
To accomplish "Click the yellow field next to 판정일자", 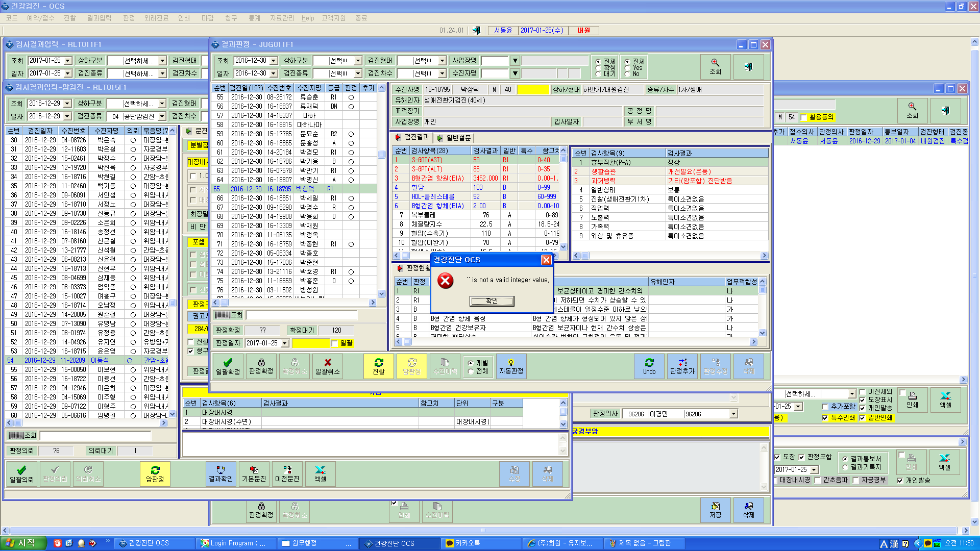I will [x=310, y=343].
